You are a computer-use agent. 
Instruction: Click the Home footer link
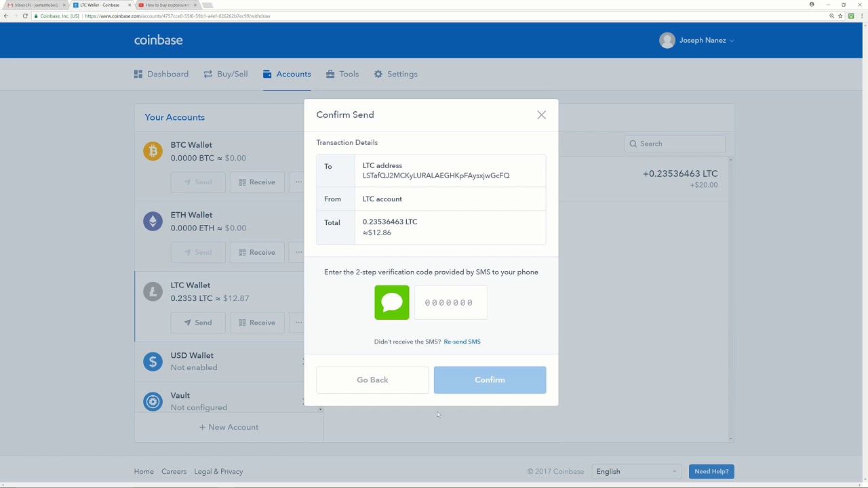(x=144, y=471)
